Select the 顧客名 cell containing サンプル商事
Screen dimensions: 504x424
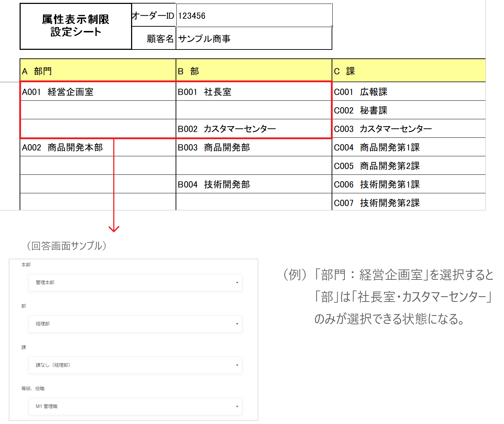point(254,38)
